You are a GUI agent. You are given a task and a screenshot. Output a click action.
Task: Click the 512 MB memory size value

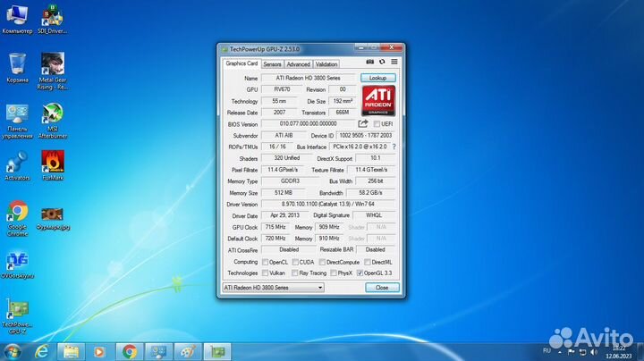pyautogui.click(x=284, y=192)
